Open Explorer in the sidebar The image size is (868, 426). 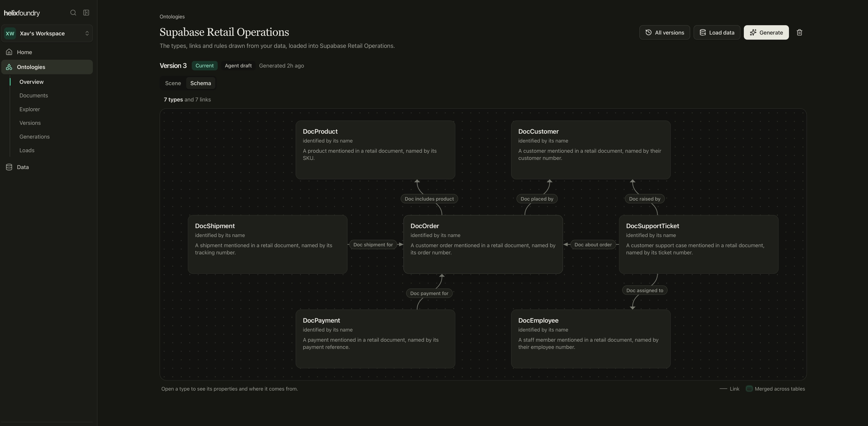click(x=30, y=110)
